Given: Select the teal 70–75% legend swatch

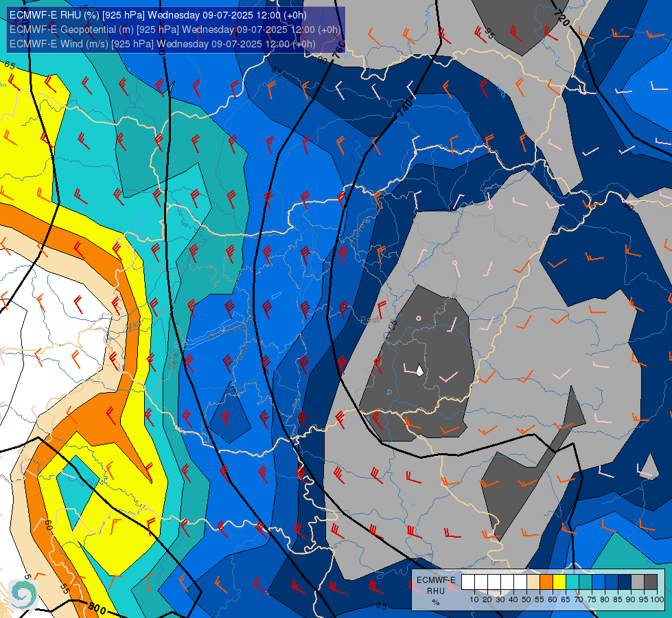Looking at the screenshot, I should pos(586,582).
